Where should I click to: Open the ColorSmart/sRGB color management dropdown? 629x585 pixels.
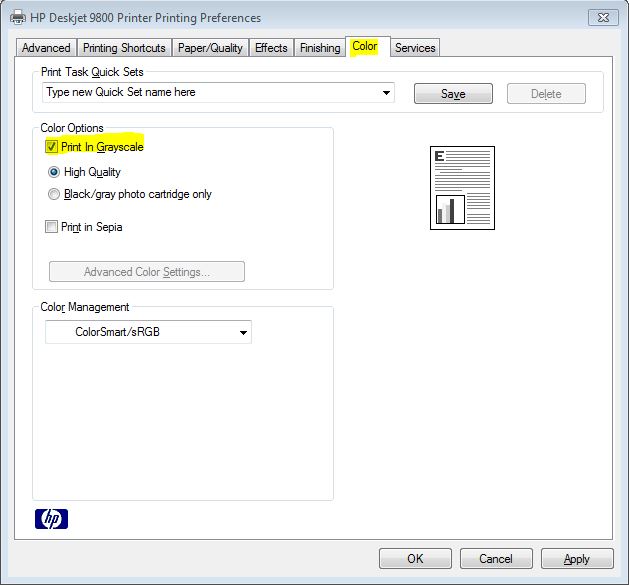pyautogui.click(x=148, y=332)
